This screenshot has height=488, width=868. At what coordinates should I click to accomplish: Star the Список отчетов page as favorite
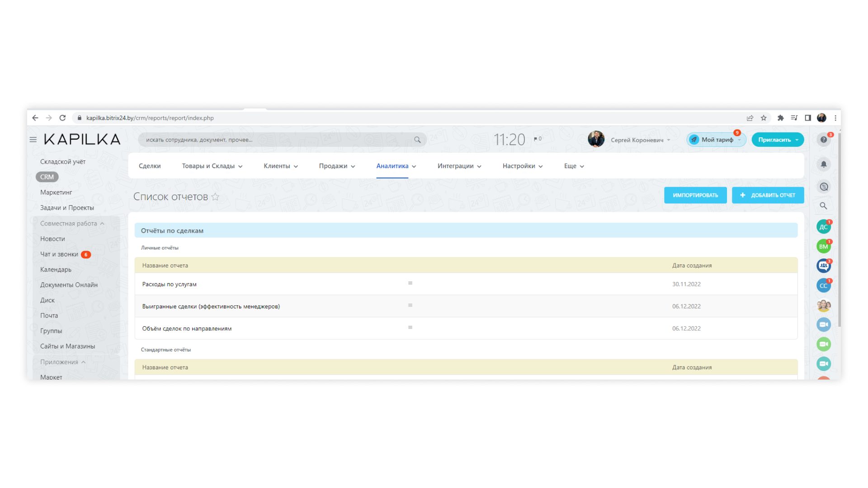click(x=215, y=197)
